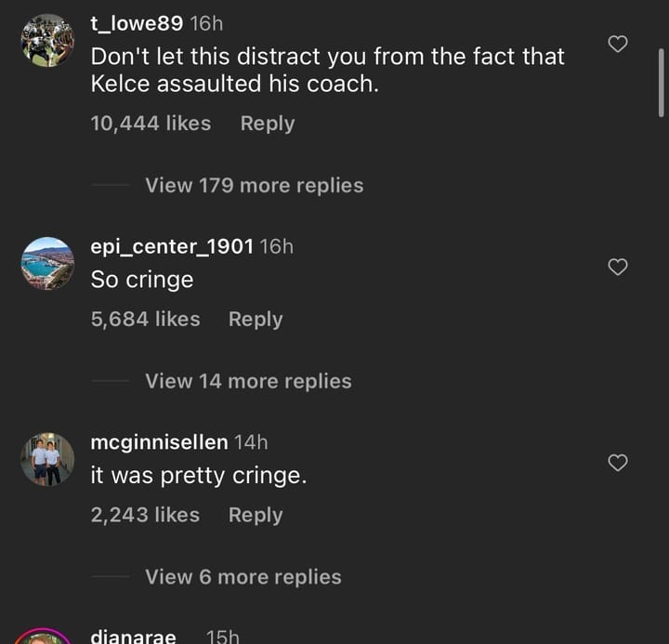
Task: View who gave 10,444 likes
Action: (151, 123)
